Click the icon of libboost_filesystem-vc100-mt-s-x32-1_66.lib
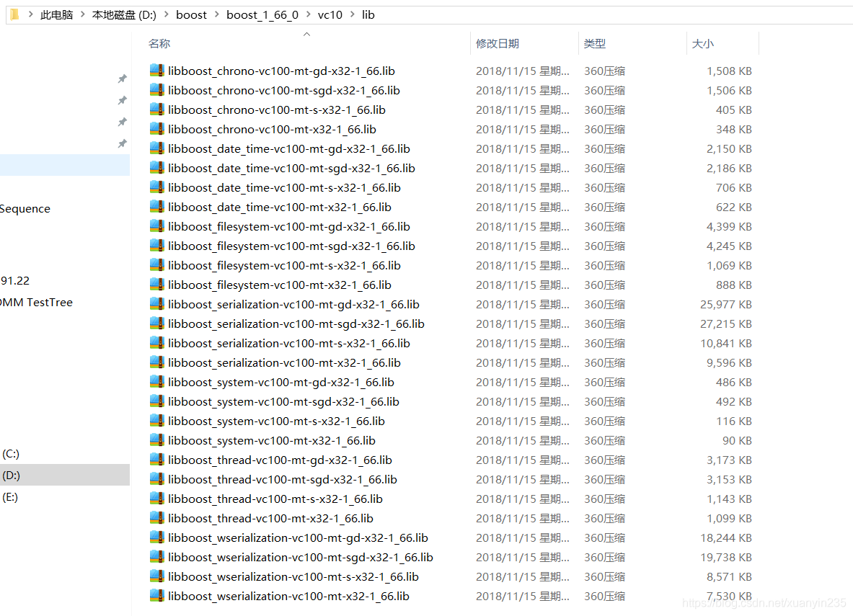 pos(156,265)
